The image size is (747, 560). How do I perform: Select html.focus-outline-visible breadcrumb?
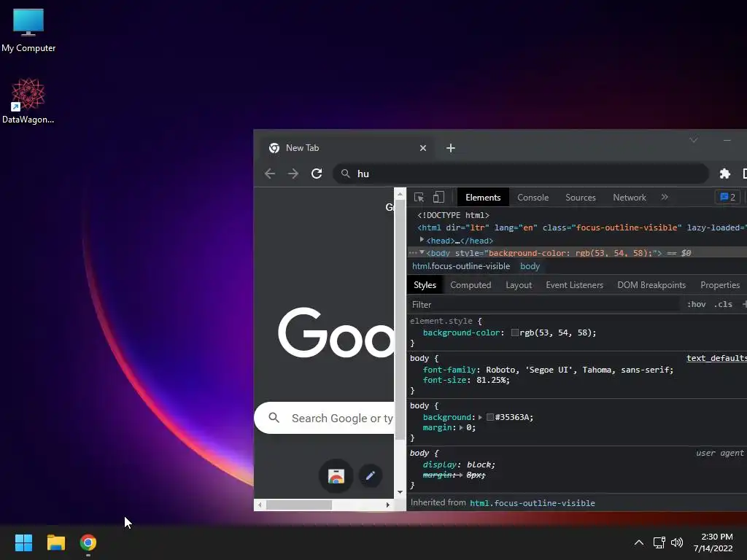pyautogui.click(x=461, y=266)
